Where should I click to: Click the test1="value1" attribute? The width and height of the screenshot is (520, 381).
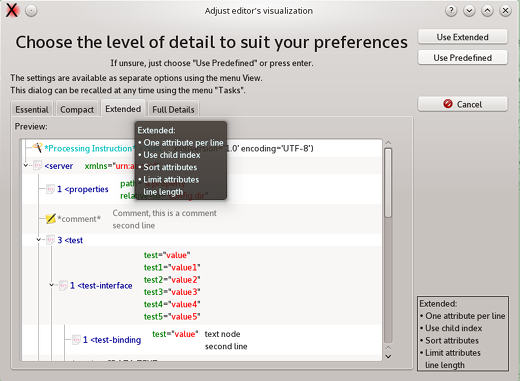click(x=172, y=267)
